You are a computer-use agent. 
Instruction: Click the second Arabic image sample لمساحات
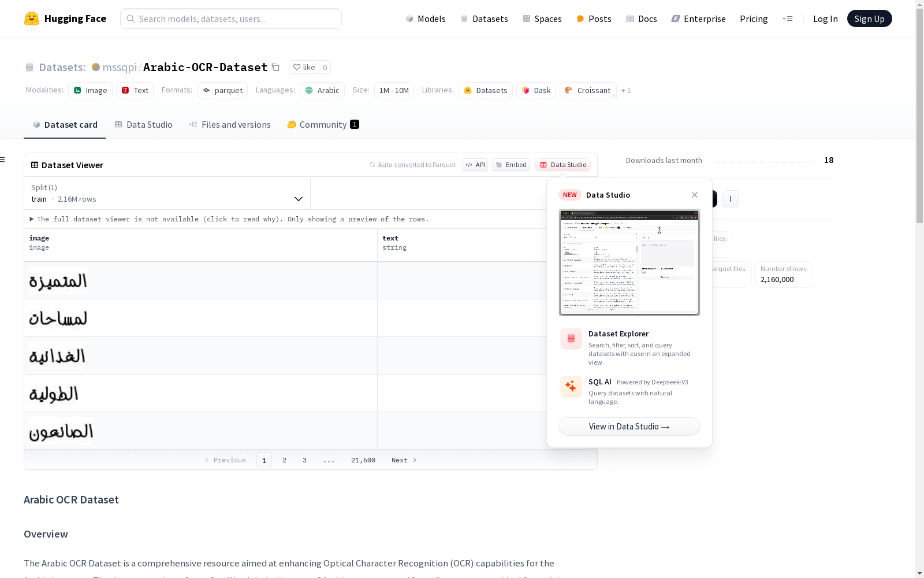coord(58,318)
